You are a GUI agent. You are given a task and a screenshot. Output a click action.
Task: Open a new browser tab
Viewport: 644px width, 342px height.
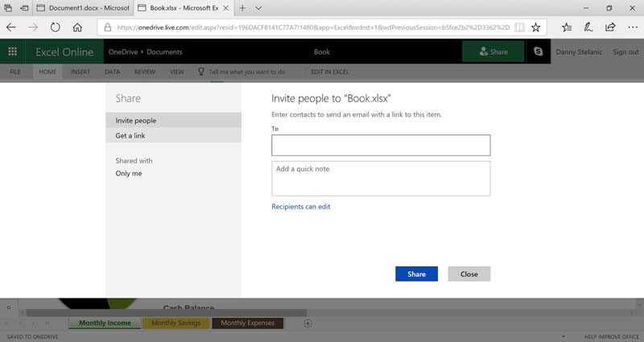point(242,8)
